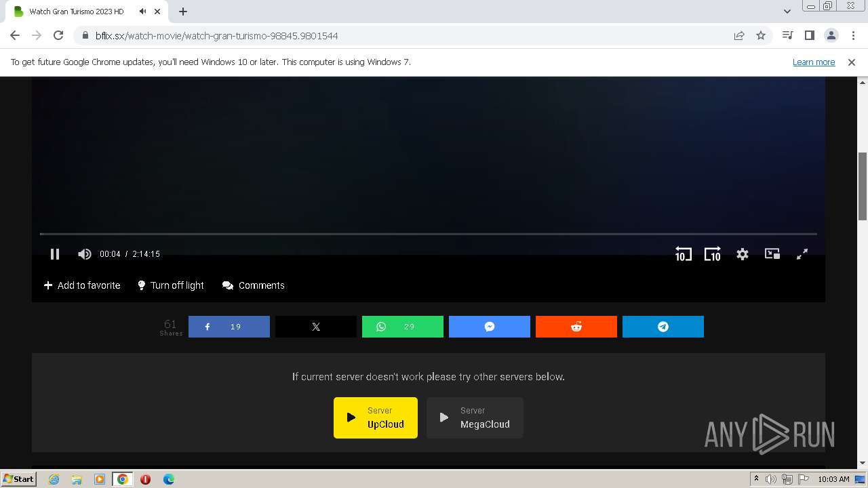Dismiss Chrome update notification bar

click(x=852, y=62)
